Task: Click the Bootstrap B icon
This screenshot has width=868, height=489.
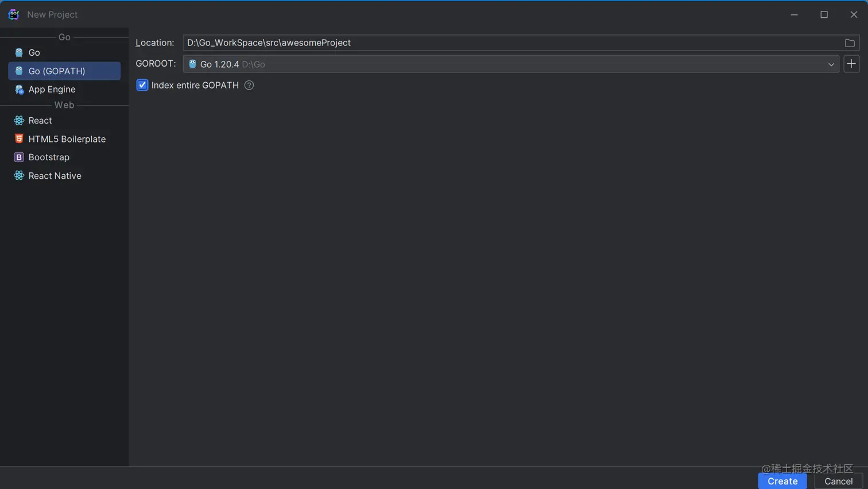Action: (19, 157)
